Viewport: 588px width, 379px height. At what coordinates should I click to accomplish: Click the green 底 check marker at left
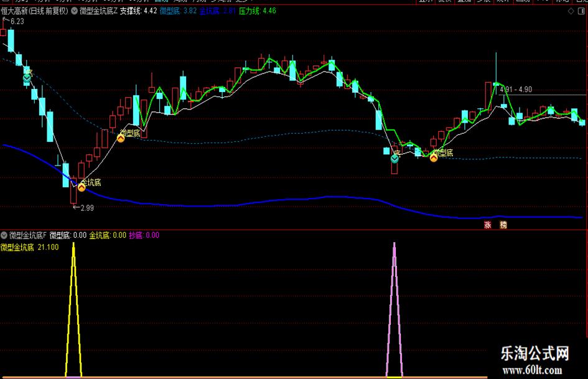(27, 78)
